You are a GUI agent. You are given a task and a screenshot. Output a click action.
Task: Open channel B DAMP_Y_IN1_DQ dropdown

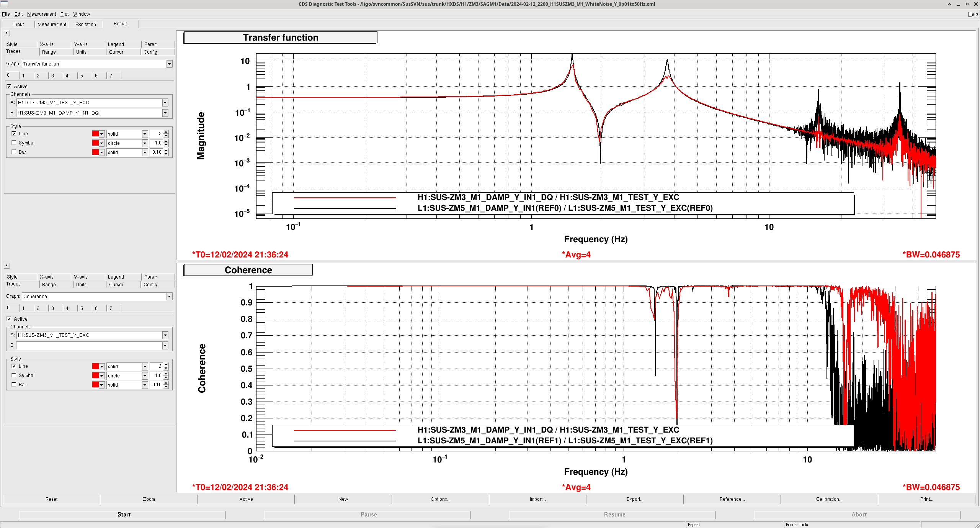pyautogui.click(x=165, y=113)
